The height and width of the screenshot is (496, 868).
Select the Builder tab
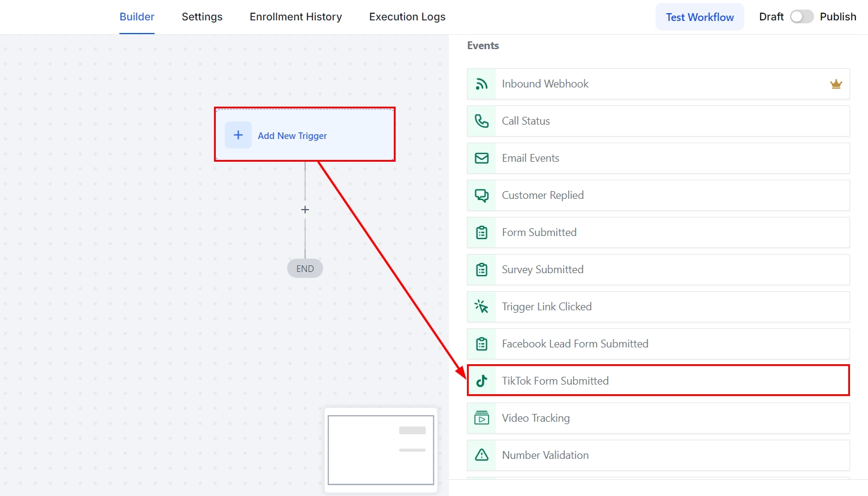click(x=137, y=17)
